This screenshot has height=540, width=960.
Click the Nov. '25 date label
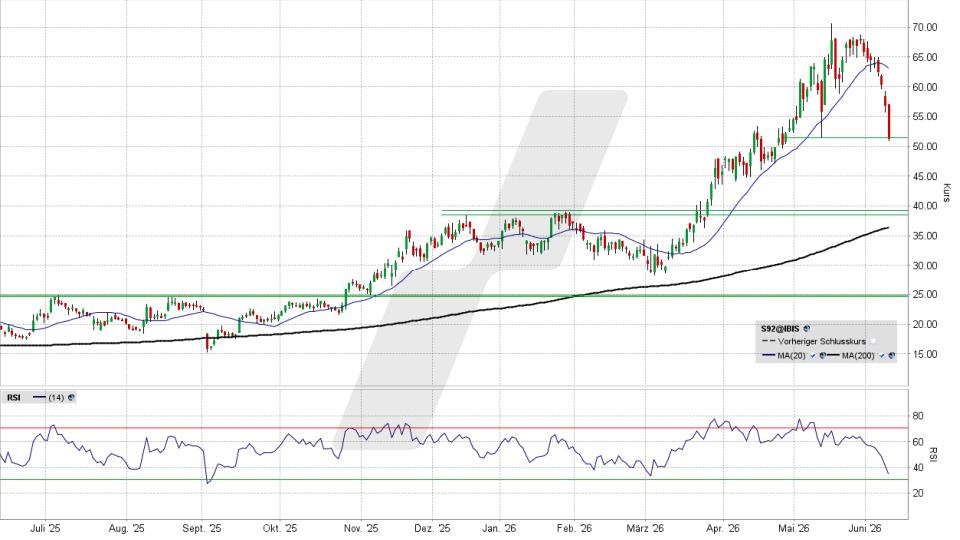(x=361, y=528)
